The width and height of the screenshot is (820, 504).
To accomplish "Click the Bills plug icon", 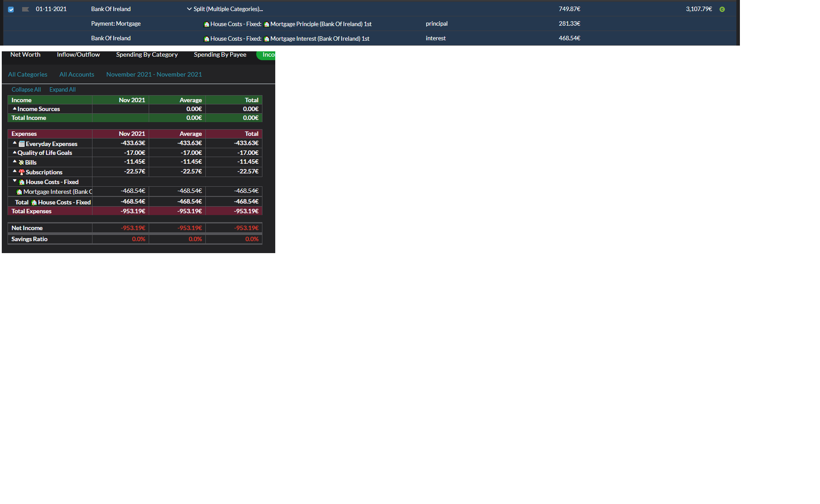I will [21, 162].
